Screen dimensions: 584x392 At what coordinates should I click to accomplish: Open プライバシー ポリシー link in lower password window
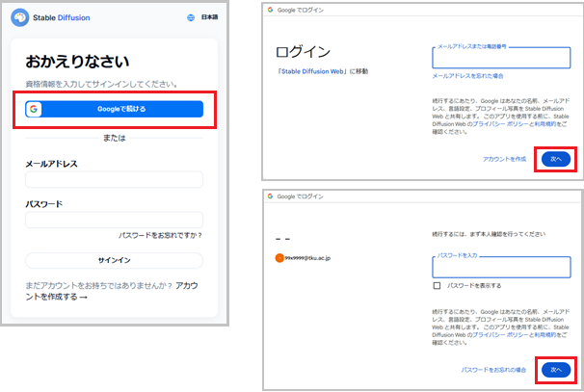(500, 334)
